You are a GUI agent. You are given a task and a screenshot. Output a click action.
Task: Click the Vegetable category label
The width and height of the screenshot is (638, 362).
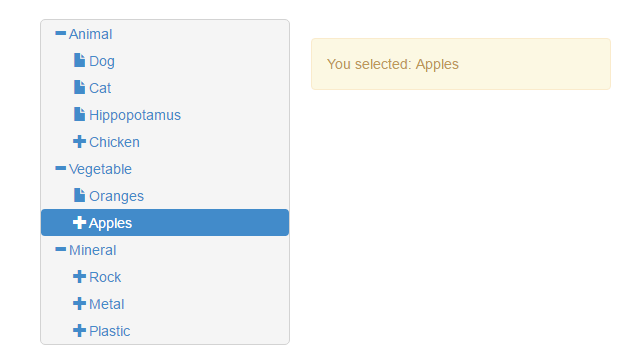click(x=100, y=169)
